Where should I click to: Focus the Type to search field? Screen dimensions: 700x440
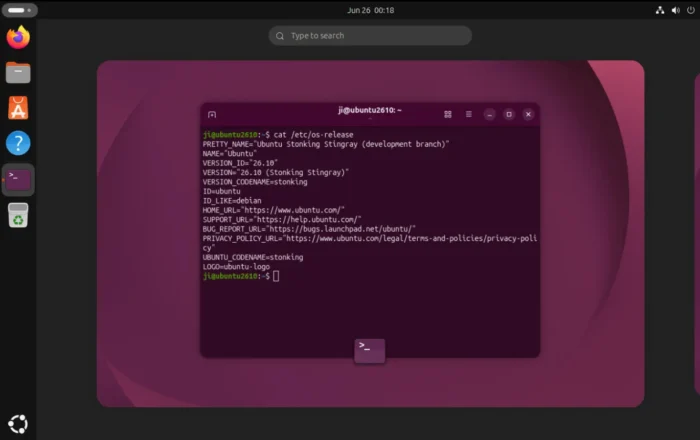370,36
